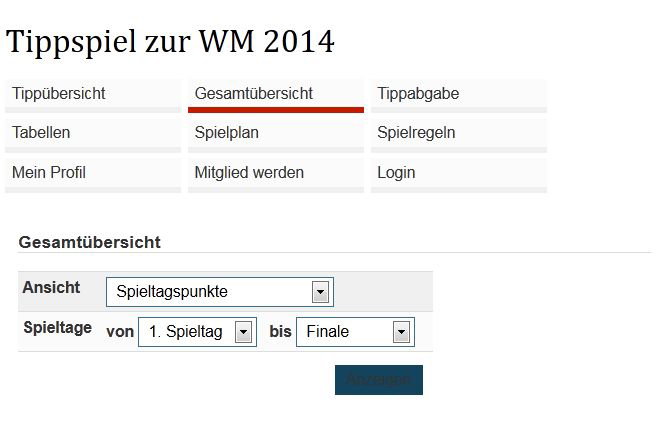Screen dimensions: 661x427
Task: Expand the 'bis' dropdown showing Finale
Action: 355,332
